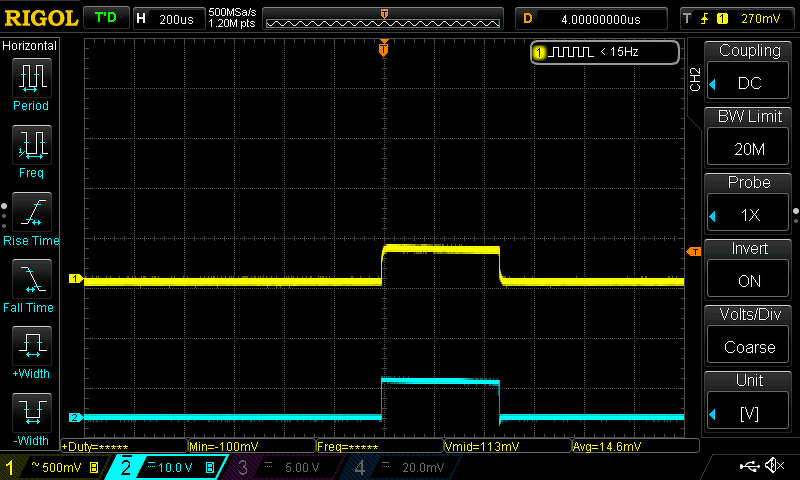Open the BW Limit 20M setting
Image resolution: width=800 pixels, height=480 pixels.
pyautogui.click(x=748, y=146)
